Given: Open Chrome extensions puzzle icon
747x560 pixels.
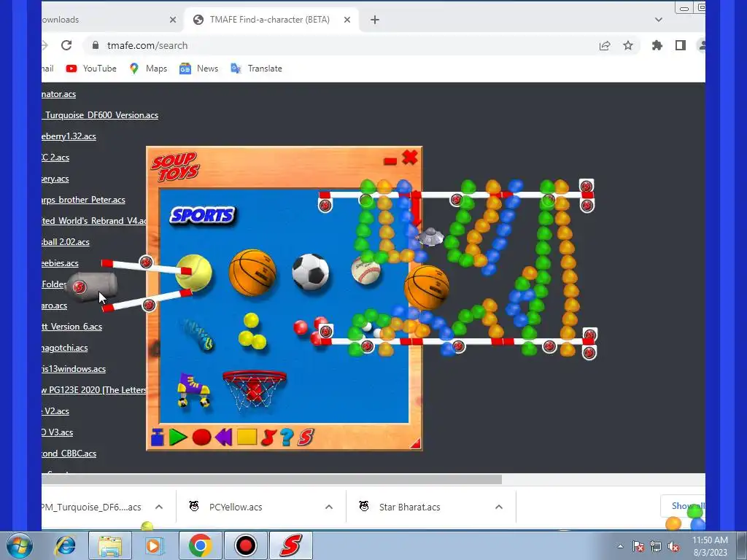Looking at the screenshot, I should click(657, 45).
